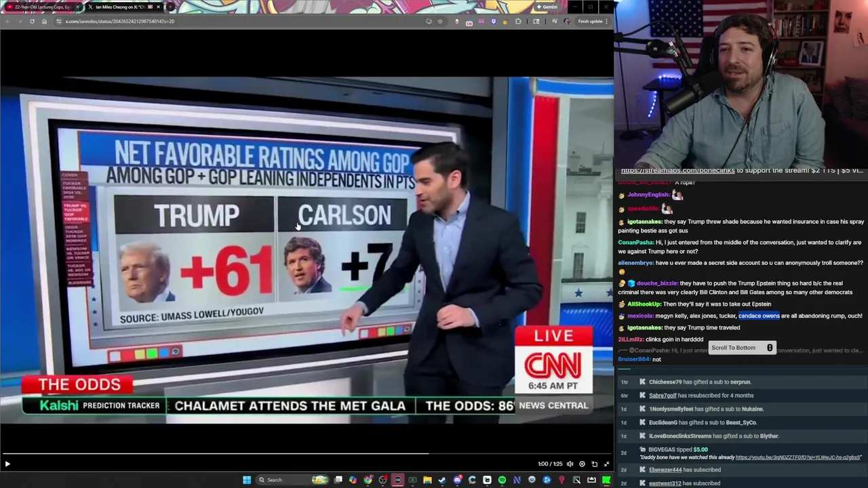
Task: Open Ebenezer444 user link
Action: [665, 470]
